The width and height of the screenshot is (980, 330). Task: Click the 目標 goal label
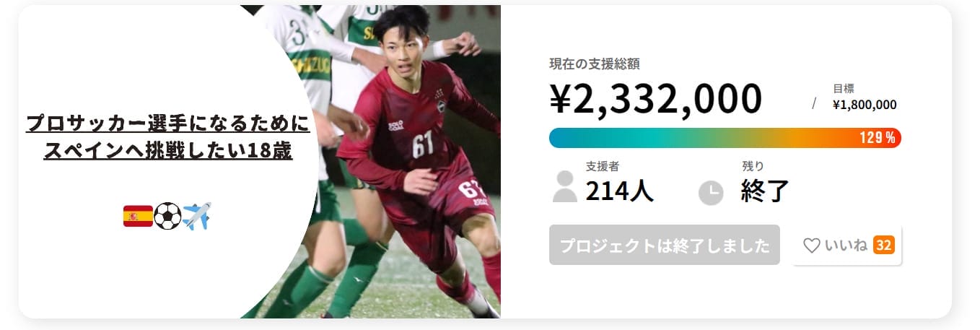click(x=844, y=89)
